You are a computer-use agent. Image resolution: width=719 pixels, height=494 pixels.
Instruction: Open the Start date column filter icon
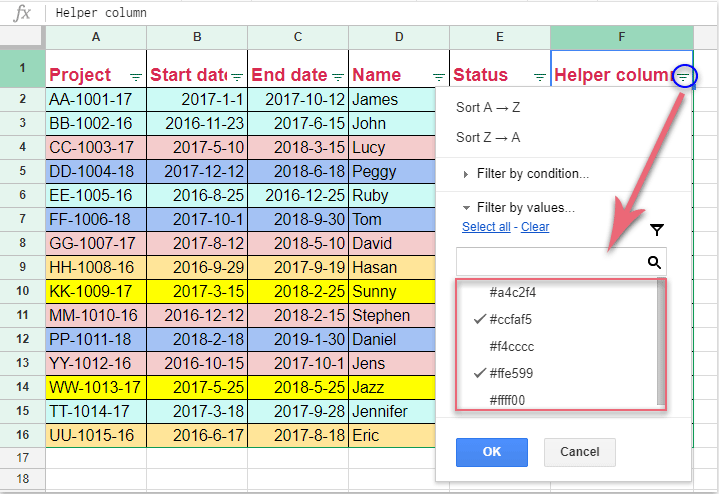tap(237, 77)
